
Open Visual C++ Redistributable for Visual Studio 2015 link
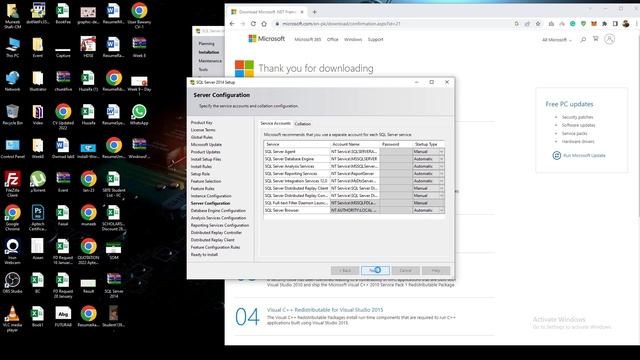[x=325, y=310]
